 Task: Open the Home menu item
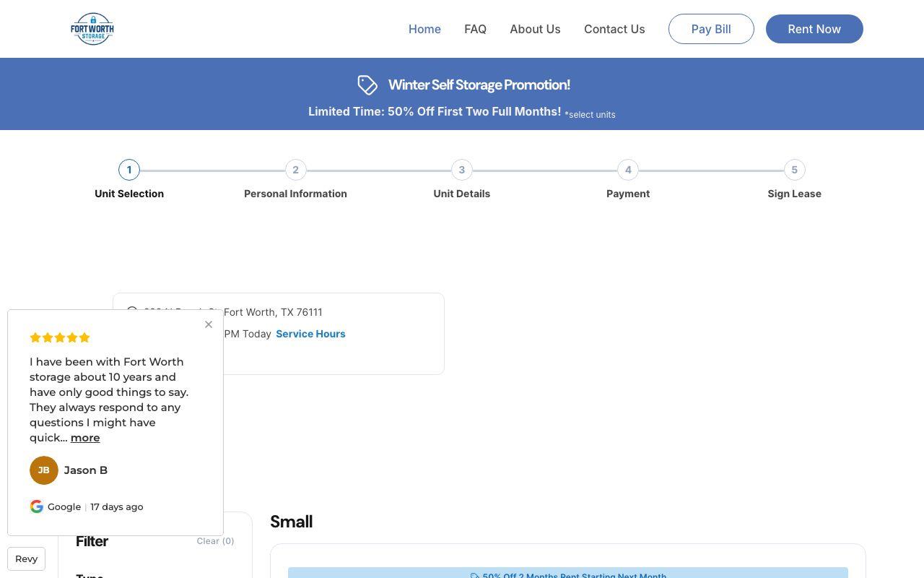pyautogui.click(x=424, y=29)
